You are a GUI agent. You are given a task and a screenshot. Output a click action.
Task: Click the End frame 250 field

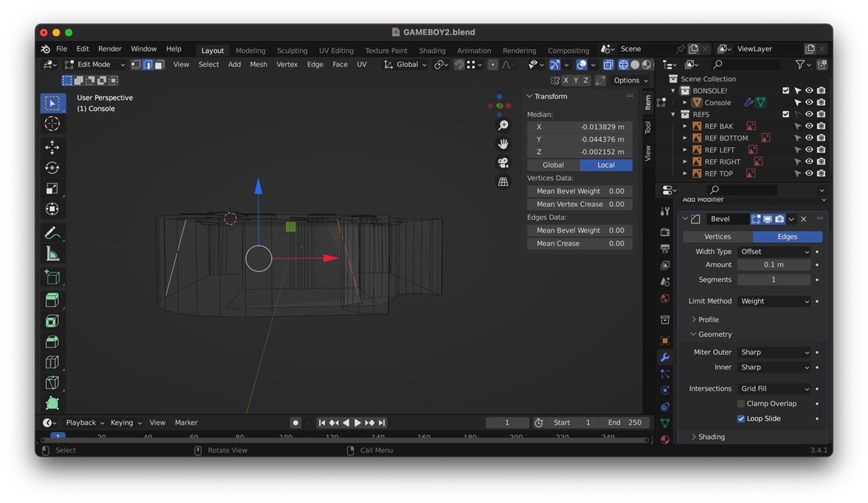point(624,423)
